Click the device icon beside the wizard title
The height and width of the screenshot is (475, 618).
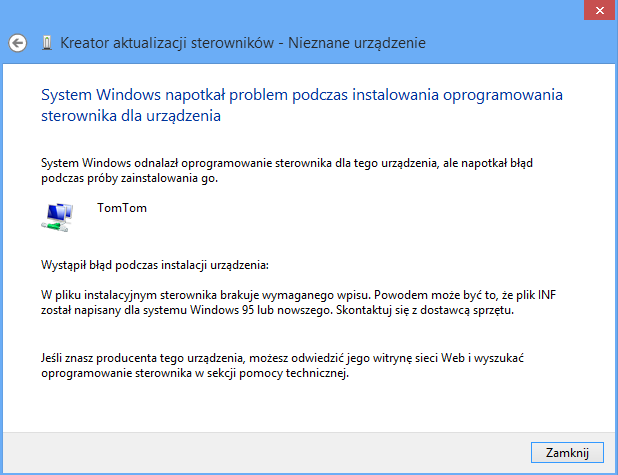(x=47, y=43)
